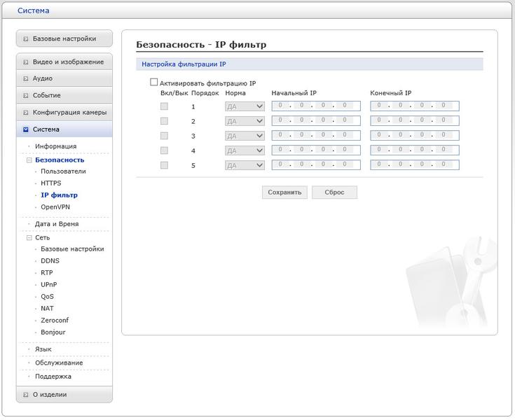Open Язык settings

pyautogui.click(x=43, y=349)
